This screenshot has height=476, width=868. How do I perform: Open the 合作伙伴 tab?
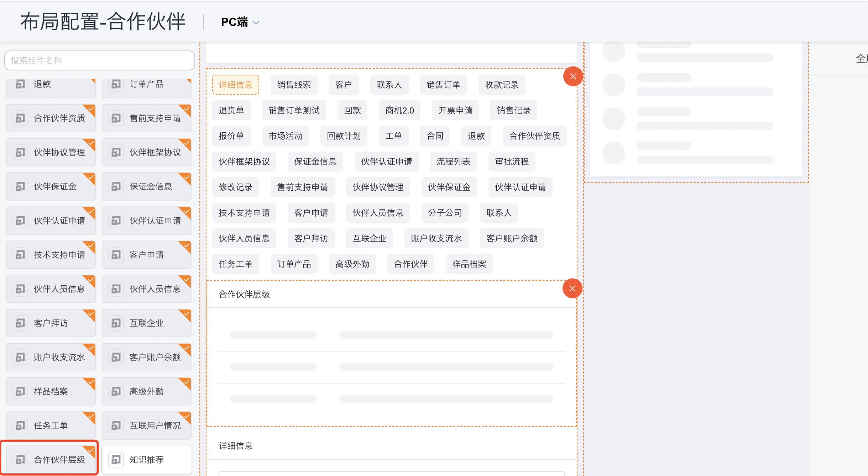pyautogui.click(x=411, y=264)
